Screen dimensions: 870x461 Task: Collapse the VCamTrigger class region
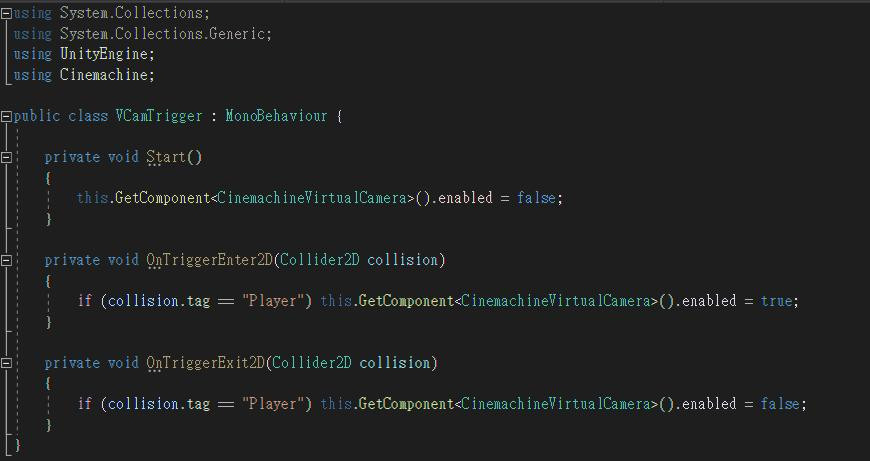[x=6, y=116]
